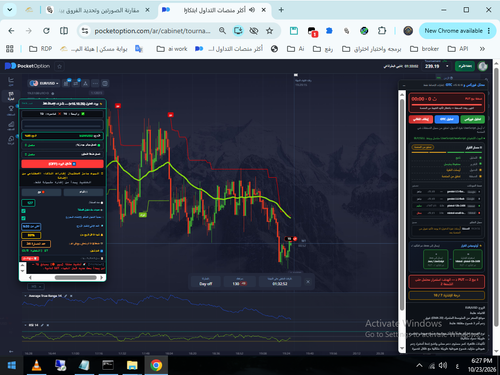
Task: Click the horizontal scrollbar in left panel
Action: point(76,277)
